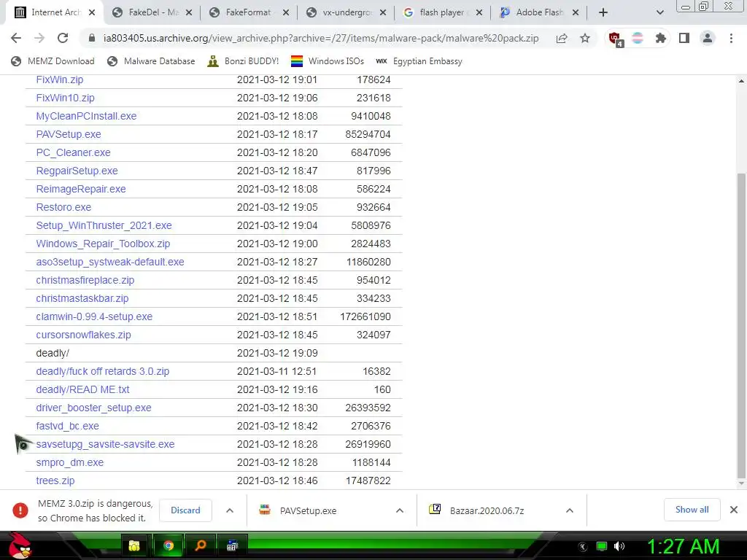Select the Internet Archive tab
Screen dimensions: 747x560
pos(54,12)
